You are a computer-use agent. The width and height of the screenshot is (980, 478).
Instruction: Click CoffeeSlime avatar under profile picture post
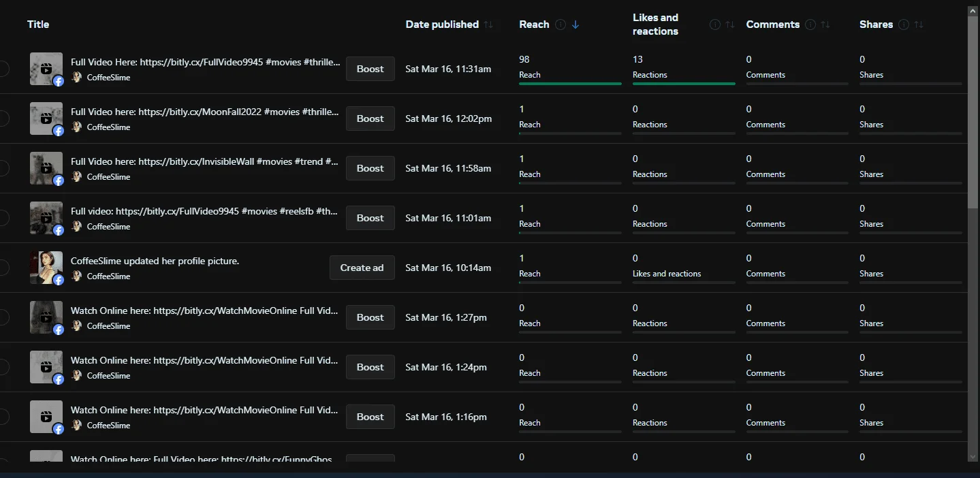(77, 276)
